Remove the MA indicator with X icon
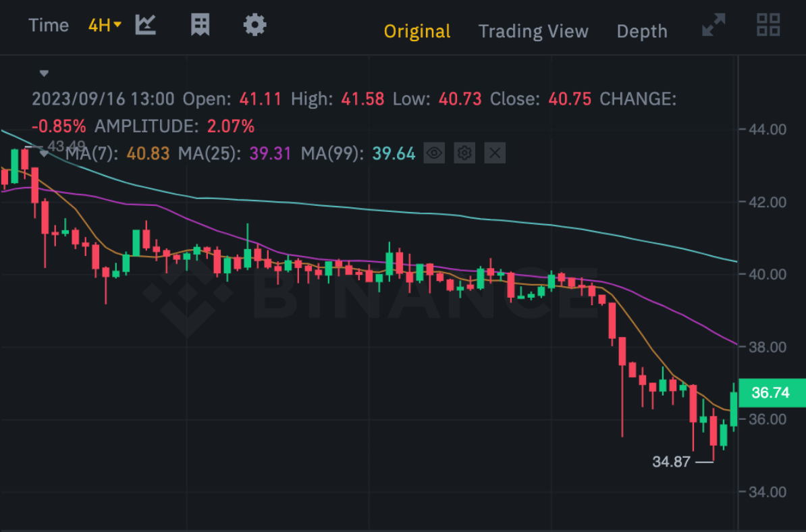806x532 pixels. click(495, 153)
